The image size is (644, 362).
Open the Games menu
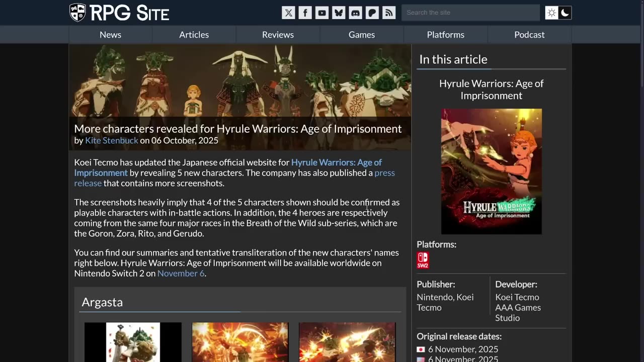tap(362, 35)
